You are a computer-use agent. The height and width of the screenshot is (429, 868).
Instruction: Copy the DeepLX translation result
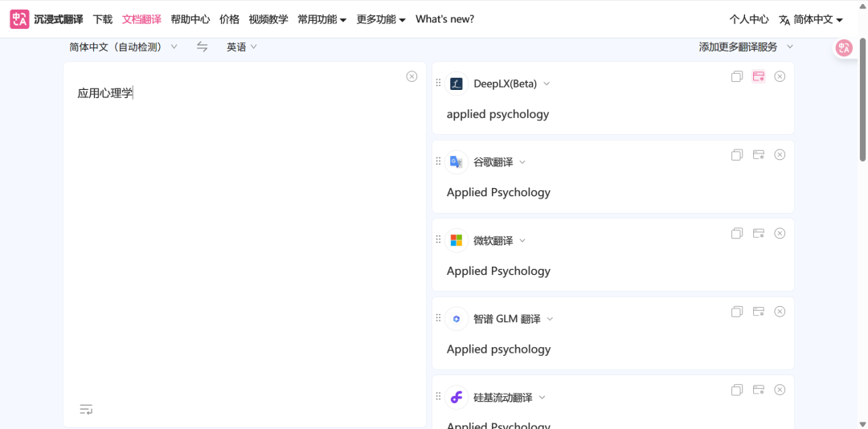pos(737,76)
